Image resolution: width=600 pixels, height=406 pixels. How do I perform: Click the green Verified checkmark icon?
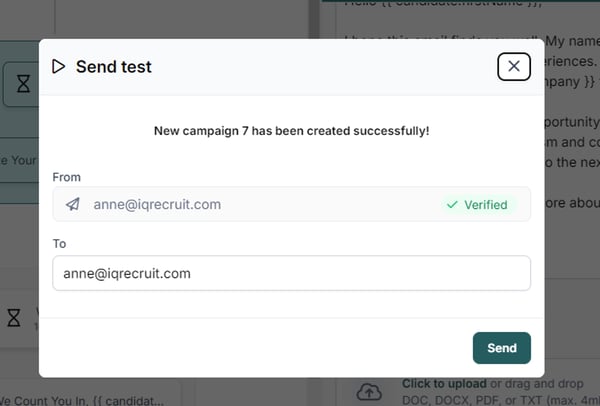point(452,205)
